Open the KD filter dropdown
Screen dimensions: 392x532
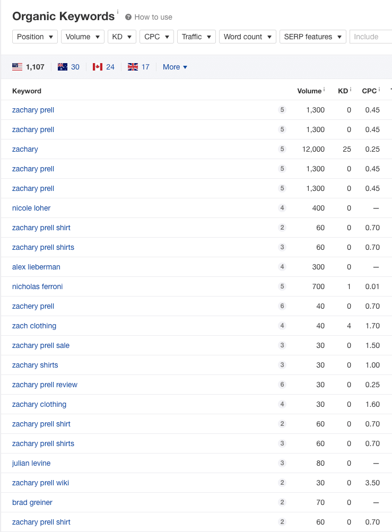click(122, 37)
